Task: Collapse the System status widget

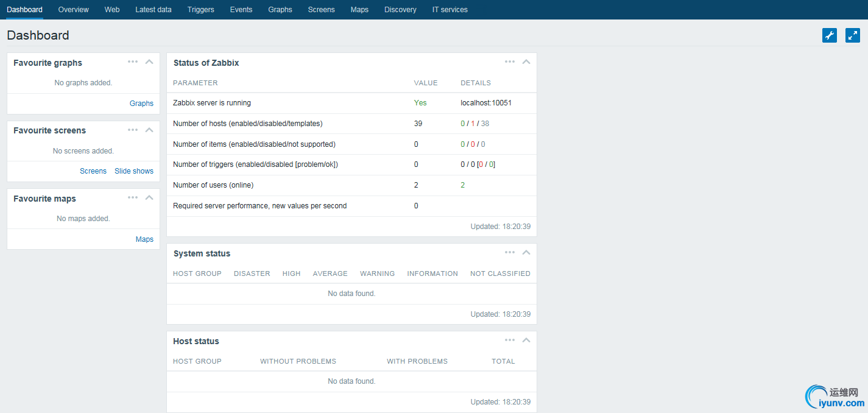Action: [526, 252]
